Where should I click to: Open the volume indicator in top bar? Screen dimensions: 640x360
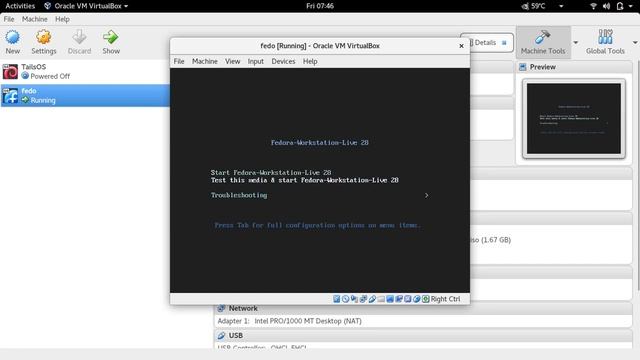coord(606,6)
